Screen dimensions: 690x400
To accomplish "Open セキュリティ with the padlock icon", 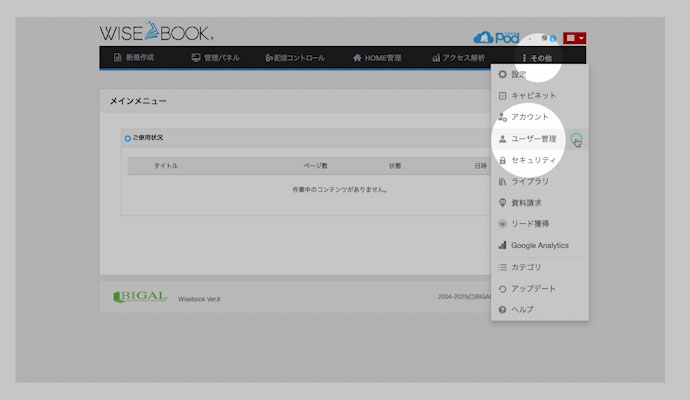I will pos(532,160).
